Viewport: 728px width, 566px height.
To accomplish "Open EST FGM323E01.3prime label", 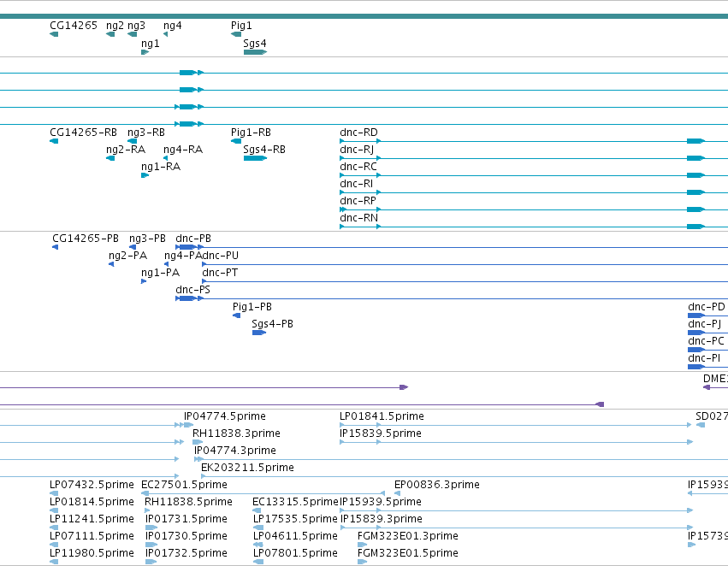I will tap(408, 537).
